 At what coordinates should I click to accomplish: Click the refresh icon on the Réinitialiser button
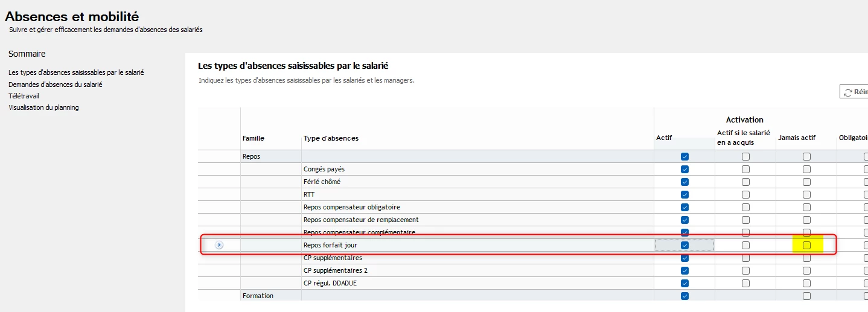point(848,92)
